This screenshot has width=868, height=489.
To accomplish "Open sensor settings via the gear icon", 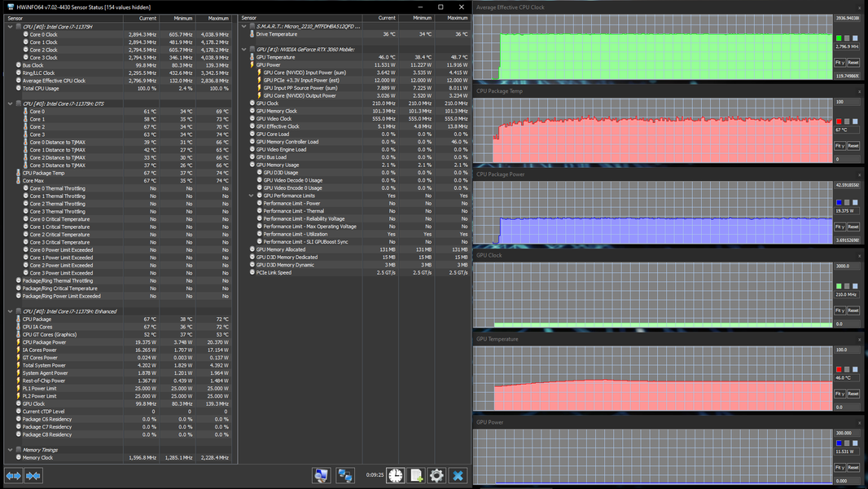I will (x=436, y=475).
